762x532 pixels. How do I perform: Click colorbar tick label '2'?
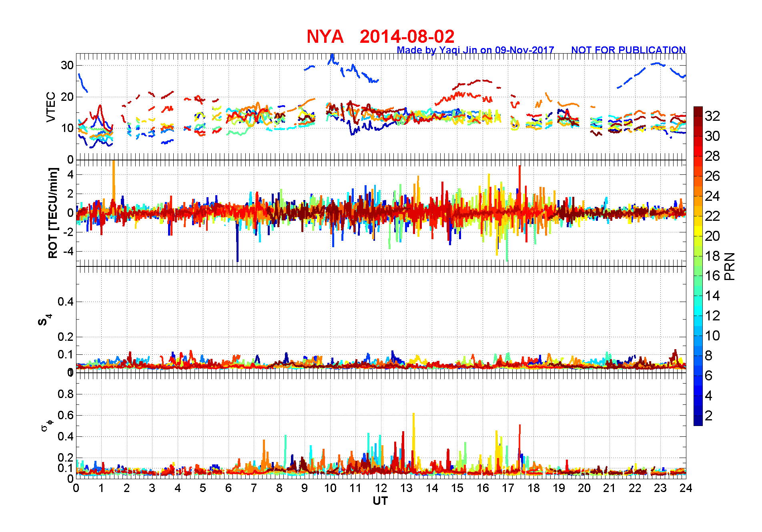(x=709, y=416)
